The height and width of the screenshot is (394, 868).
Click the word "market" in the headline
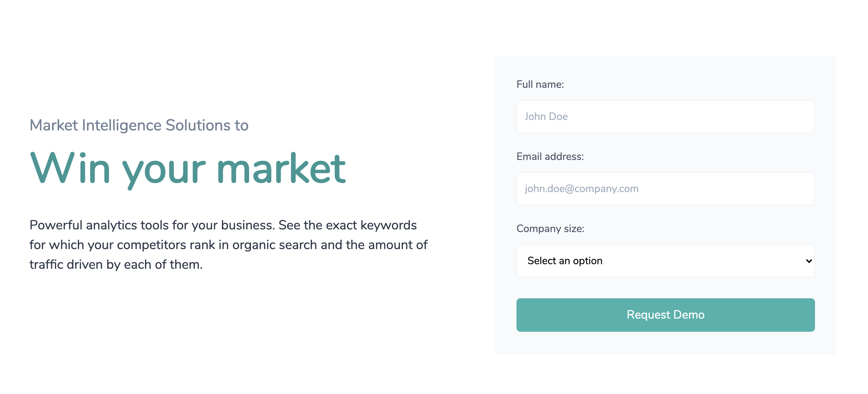click(x=281, y=169)
